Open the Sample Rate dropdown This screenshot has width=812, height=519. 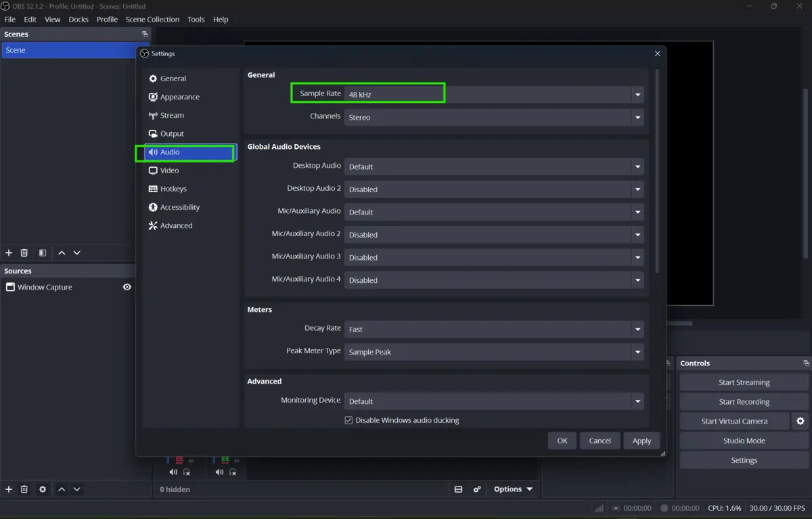click(494, 95)
